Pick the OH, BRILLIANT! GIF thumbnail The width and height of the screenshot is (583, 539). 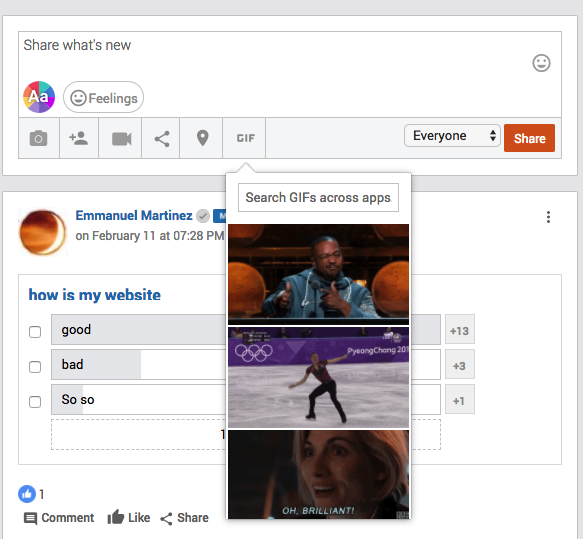tap(318, 474)
